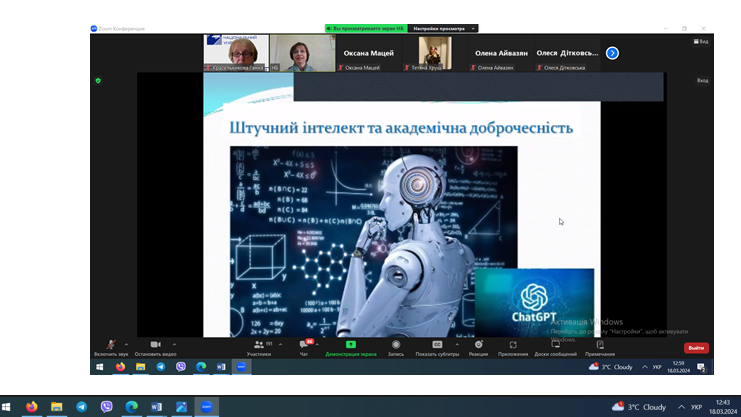Screen dimensions: 741x417
Task: Toggle camera with Остановить видео
Action: pyautogui.click(x=155, y=345)
